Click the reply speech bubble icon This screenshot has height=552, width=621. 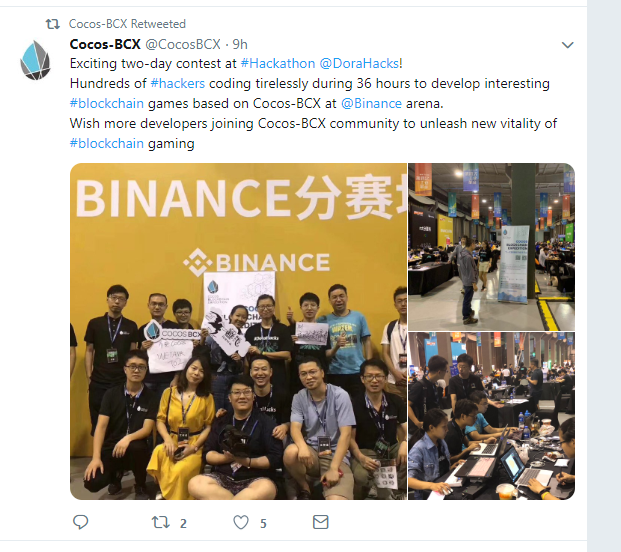pos(80,522)
